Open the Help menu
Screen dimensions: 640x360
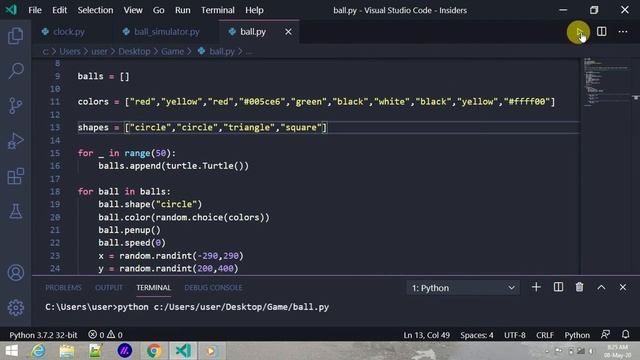[254, 10]
